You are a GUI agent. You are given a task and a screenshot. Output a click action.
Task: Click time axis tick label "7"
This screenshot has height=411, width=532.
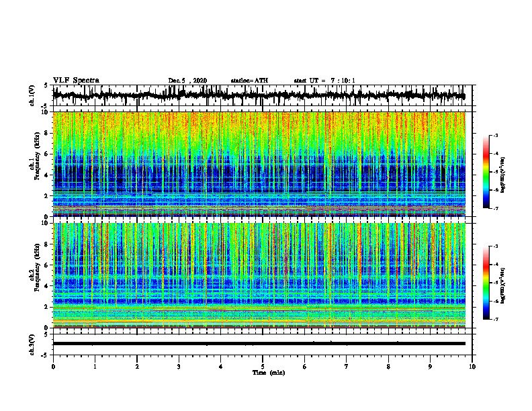pyautogui.click(x=347, y=367)
